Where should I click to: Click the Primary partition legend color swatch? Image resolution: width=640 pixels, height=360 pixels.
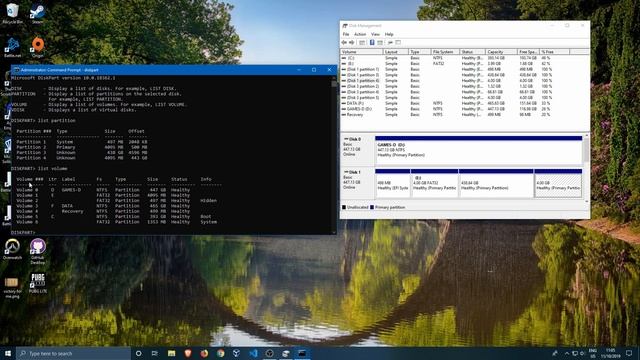[371, 207]
